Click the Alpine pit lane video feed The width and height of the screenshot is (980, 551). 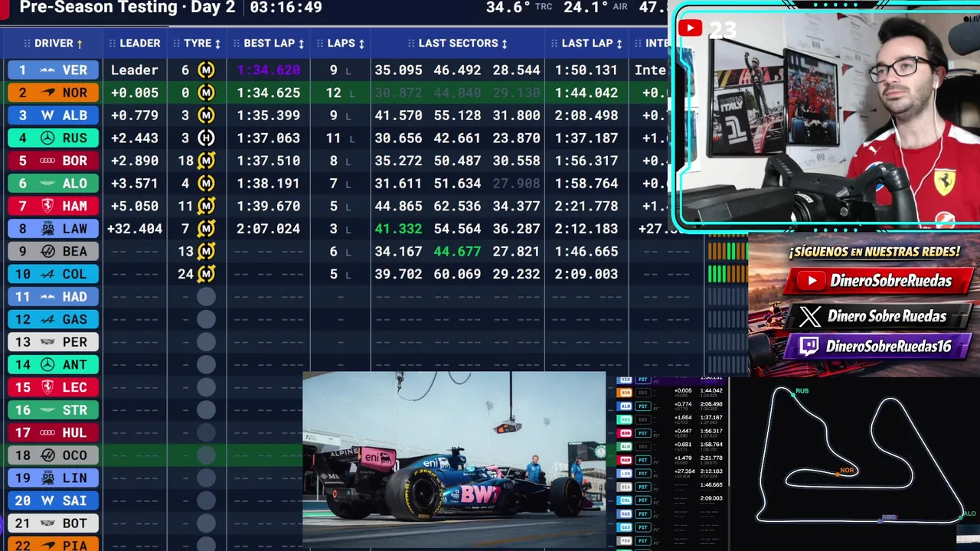(454, 460)
